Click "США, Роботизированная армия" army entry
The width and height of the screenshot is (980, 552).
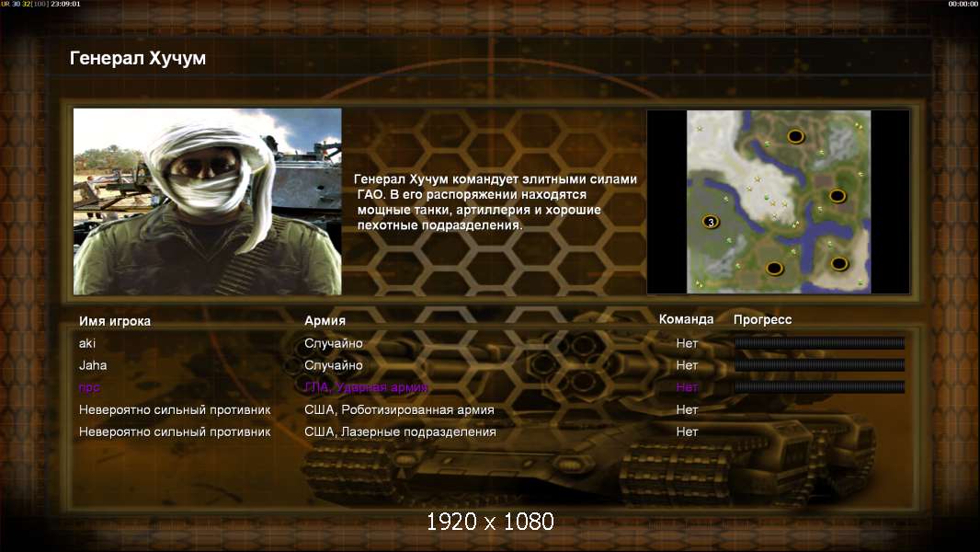399,410
